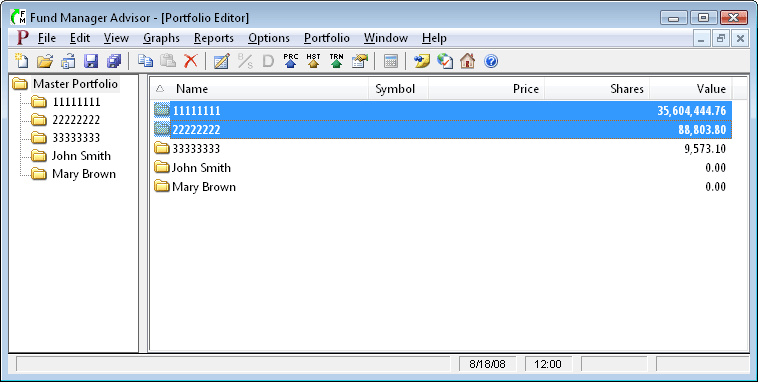This screenshot has width=758, height=382.
Task: Click the P portfolio document icon in menu bar
Action: [22, 38]
